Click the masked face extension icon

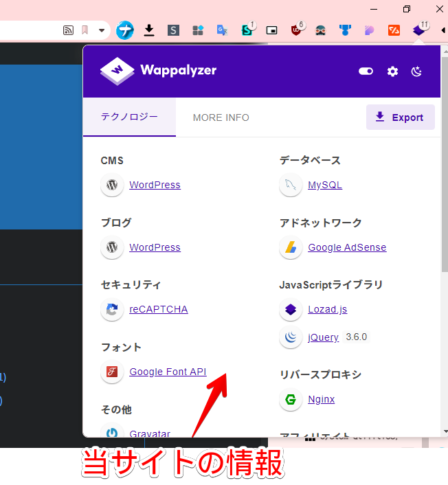(320, 30)
